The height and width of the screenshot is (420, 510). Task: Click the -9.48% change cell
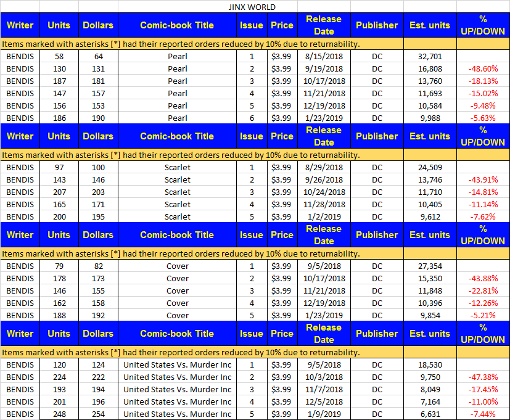click(483, 105)
